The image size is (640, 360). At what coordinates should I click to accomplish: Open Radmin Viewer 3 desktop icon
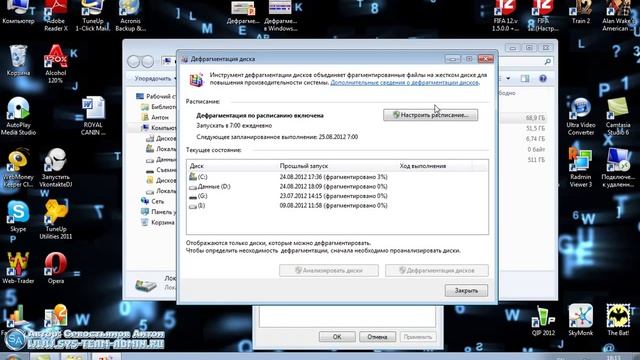tap(581, 169)
